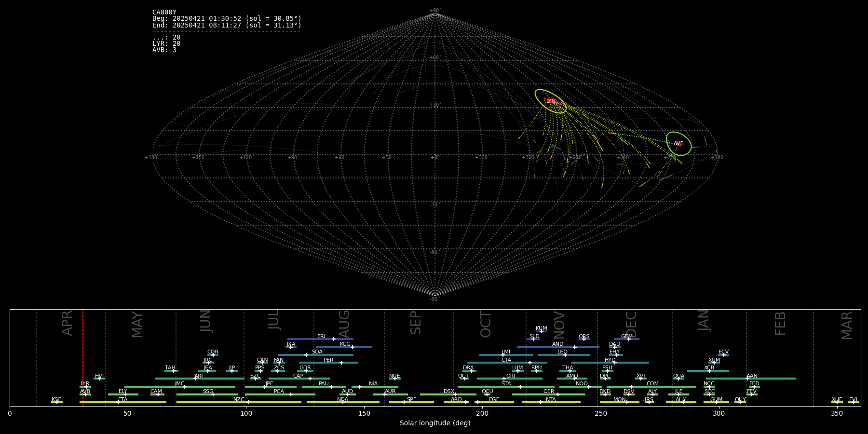Click the 'End: 20250421 08:11:27' line
The width and height of the screenshot is (868, 434).
pyautogui.click(x=227, y=25)
